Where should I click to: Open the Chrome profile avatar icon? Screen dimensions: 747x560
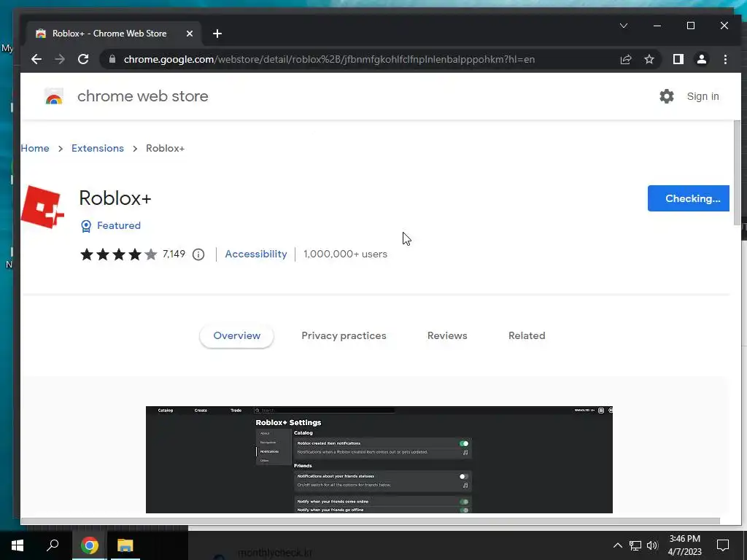[x=702, y=60]
